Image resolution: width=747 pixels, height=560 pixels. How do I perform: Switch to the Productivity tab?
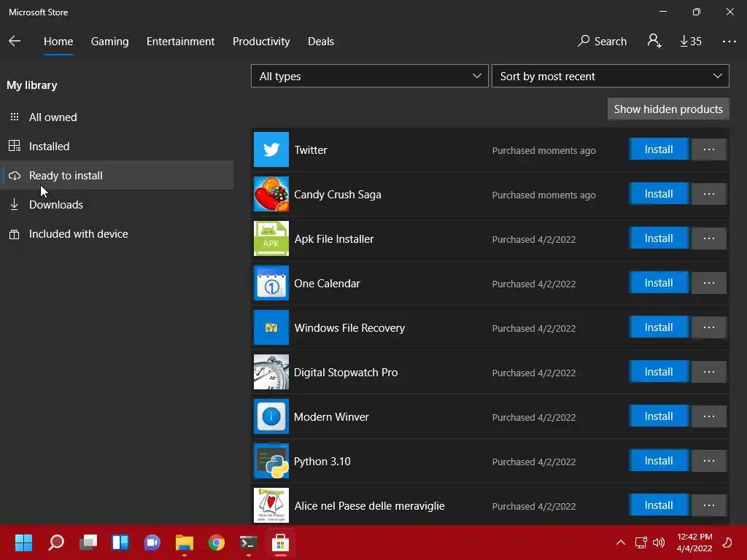click(261, 42)
